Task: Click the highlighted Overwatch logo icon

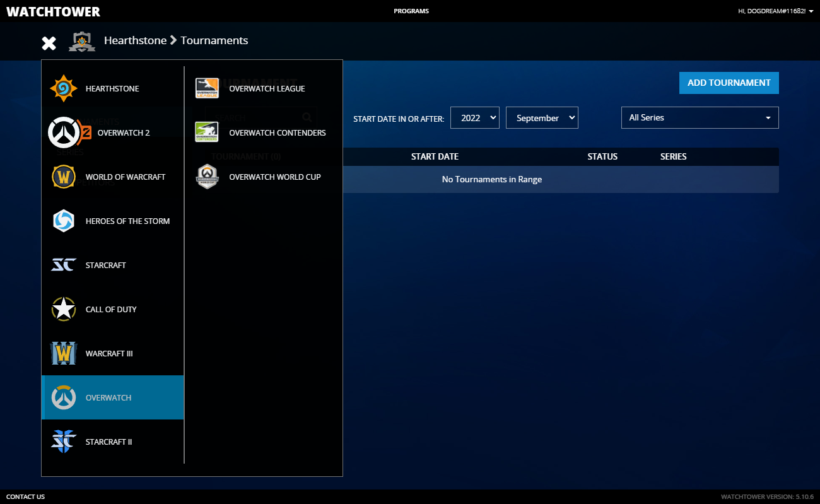Action: tap(64, 398)
